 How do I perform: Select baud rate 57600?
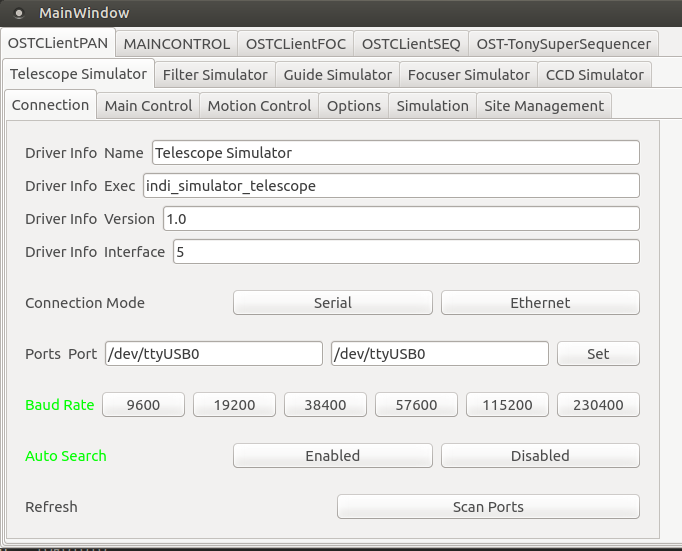(x=416, y=405)
